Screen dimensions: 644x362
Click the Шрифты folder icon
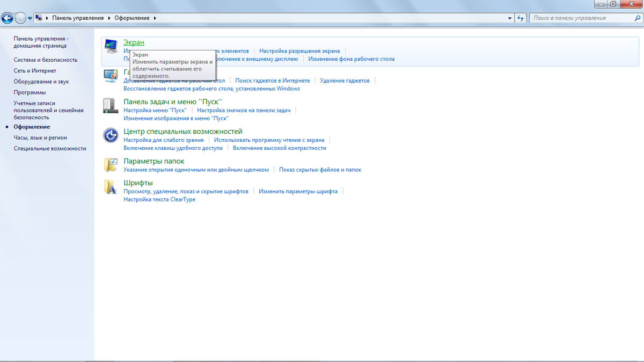(x=111, y=187)
